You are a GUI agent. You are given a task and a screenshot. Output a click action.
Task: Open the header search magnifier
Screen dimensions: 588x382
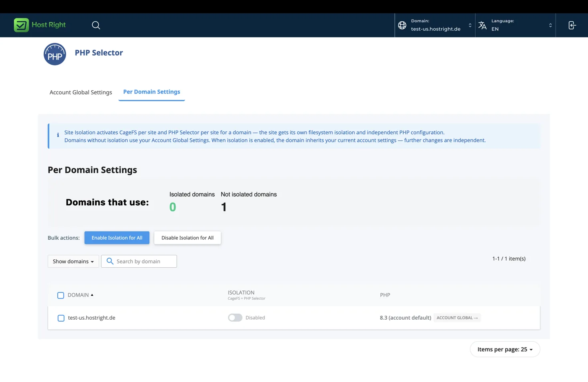(96, 25)
